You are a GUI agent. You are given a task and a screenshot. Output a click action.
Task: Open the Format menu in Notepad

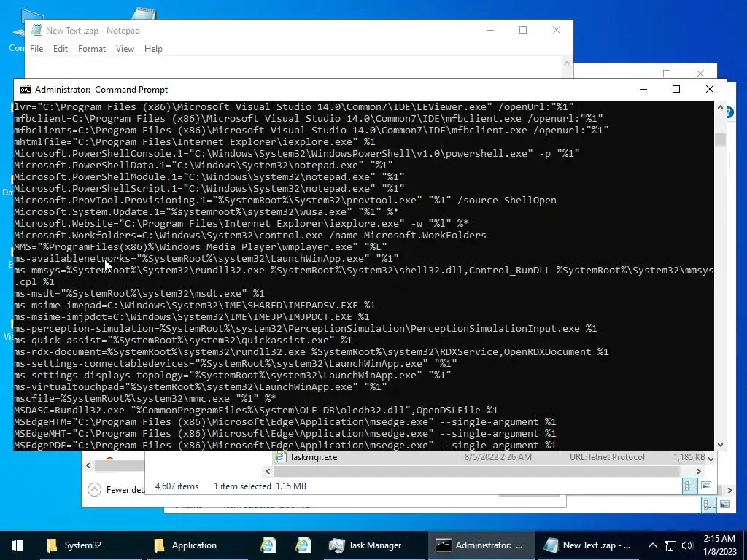click(92, 49)
